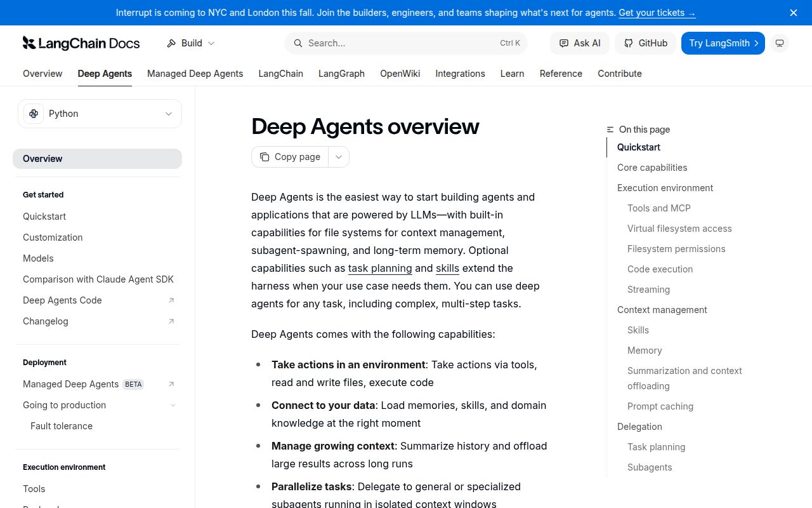812x508 pixels.
Task: Select the Deep Agents tab
Action: pyautogui.click(x=105, y=74)
